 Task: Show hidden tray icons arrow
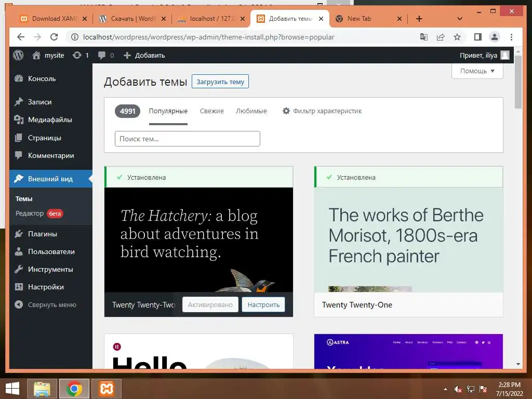click(445, 389)
